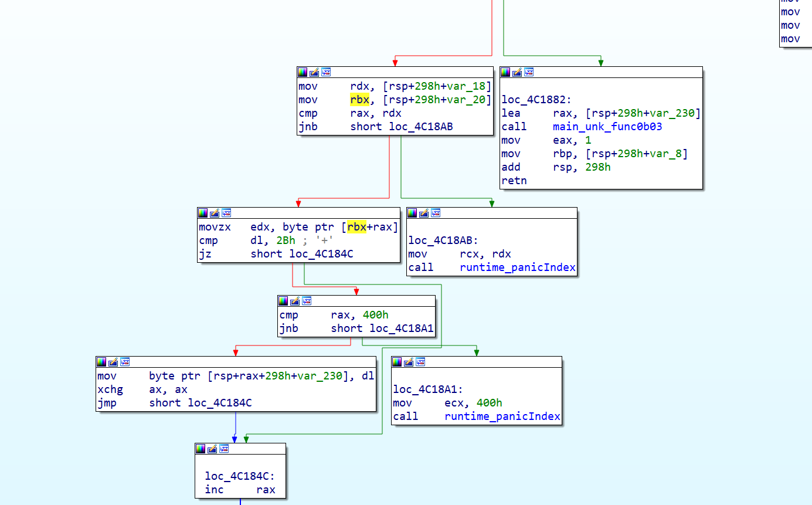Follow the main_unk_func0b03 function call
Viewport: 812px width, 505px height.
607,127
